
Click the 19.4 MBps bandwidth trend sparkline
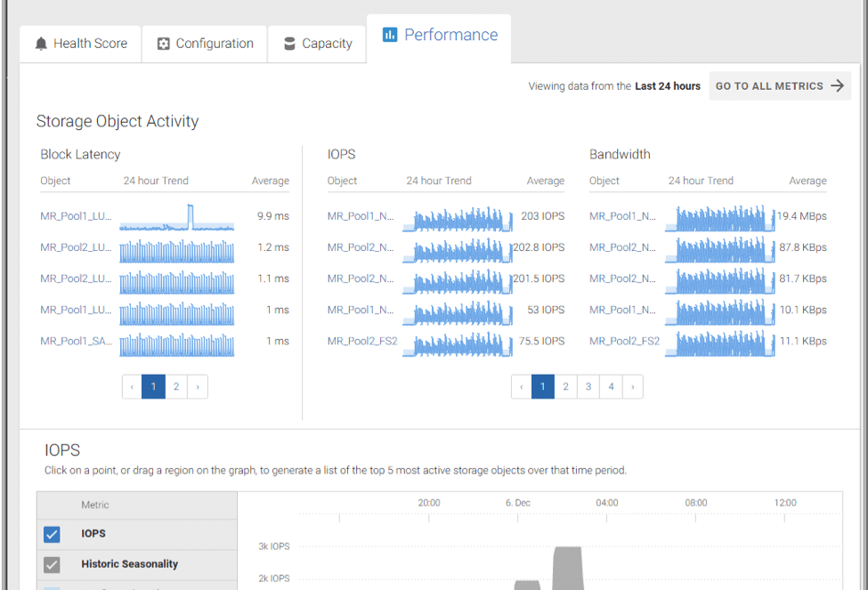coord(719,219)
